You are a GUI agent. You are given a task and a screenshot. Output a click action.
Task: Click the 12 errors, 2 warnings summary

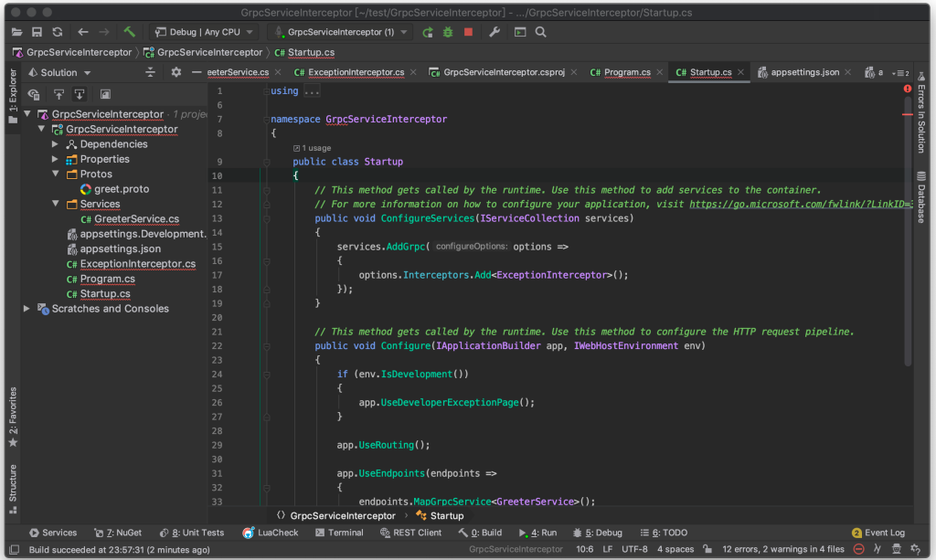point(783,549)
